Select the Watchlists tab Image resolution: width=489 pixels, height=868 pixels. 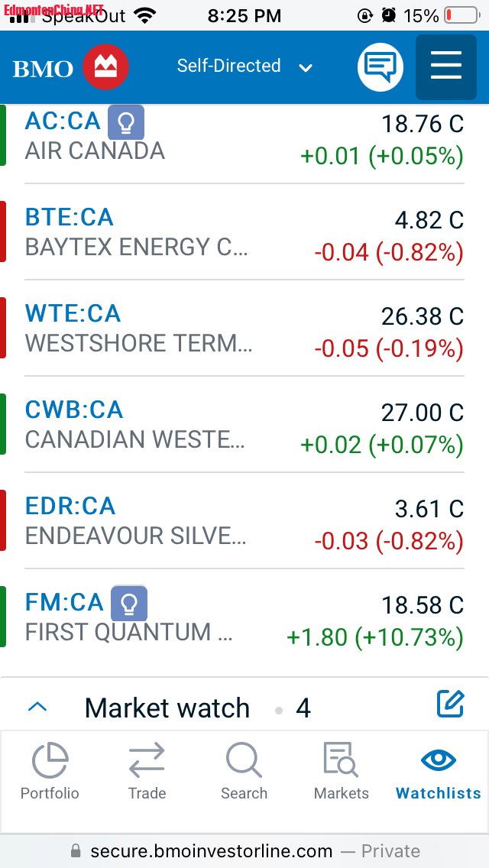click(x=439, y=772)
